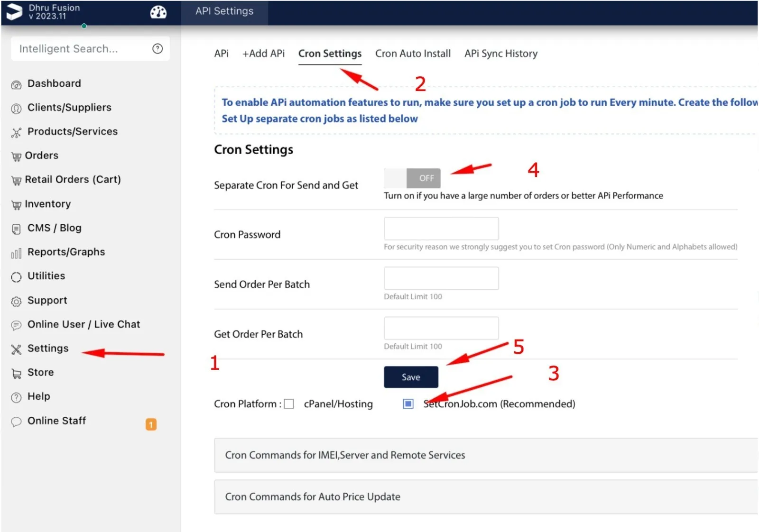Open Reports/Graphs bar chart icon
Image resolution: width=759 pixels, height=532 pixels.
point(16,253)
